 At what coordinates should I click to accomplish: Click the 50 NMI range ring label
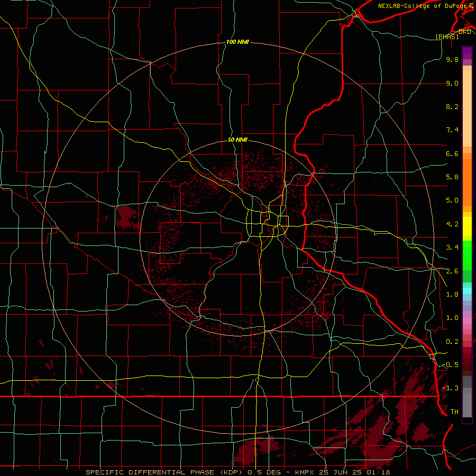[237, 140]
